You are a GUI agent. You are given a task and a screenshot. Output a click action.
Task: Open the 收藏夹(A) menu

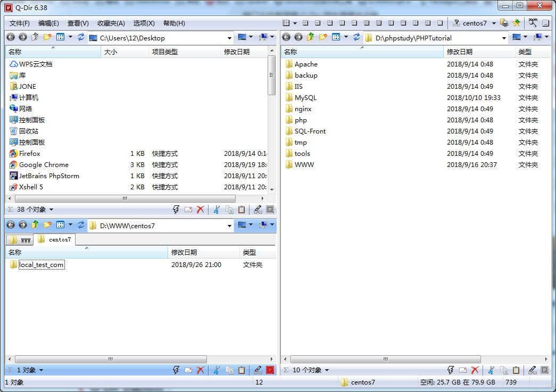(111, 23)
